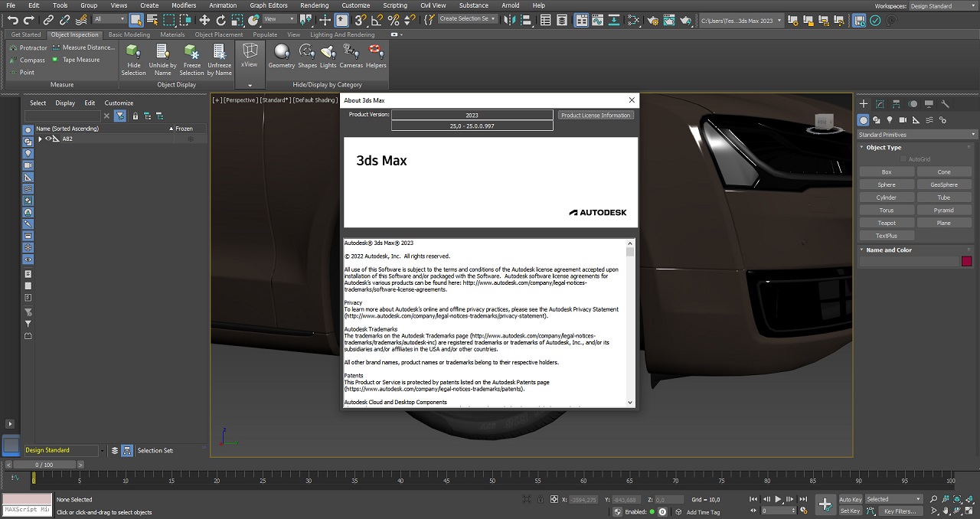This screenshot has height=519, width=980.
Task: Open the Workspaces Design Standard dropdown
Action: (x=942, y=5)
